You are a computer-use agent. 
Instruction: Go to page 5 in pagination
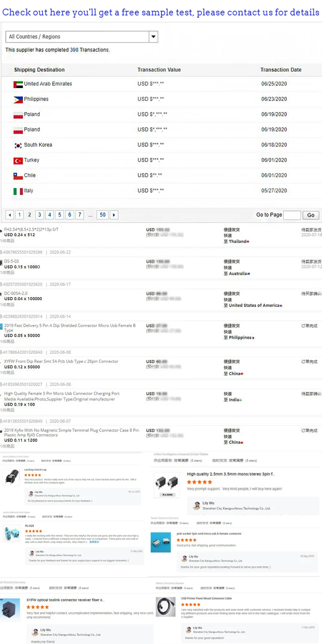60,215
